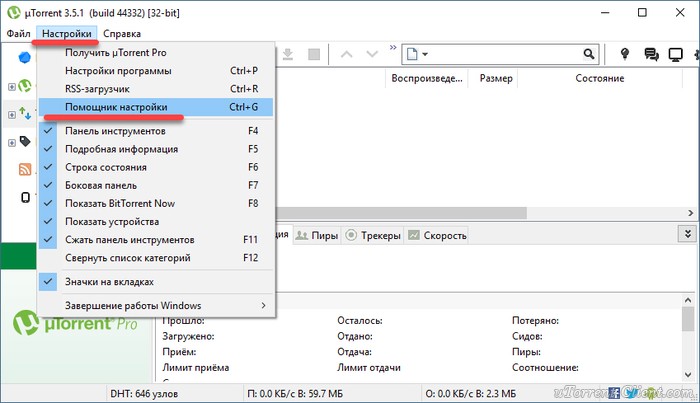Screen dimensions: 700x403
Task: Toggle Показать BitTorrent Now option
Action: (x=156, y=204)
